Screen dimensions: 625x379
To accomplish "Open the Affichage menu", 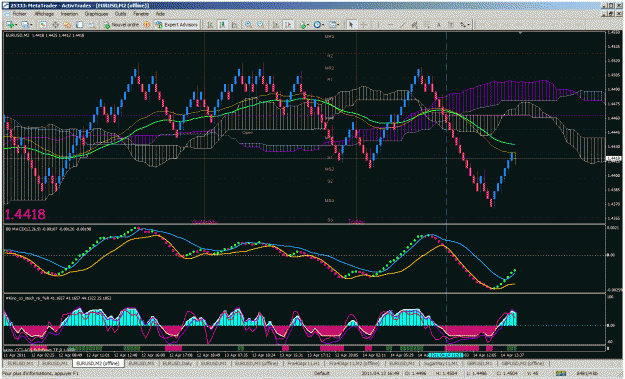I will (44, 14).
